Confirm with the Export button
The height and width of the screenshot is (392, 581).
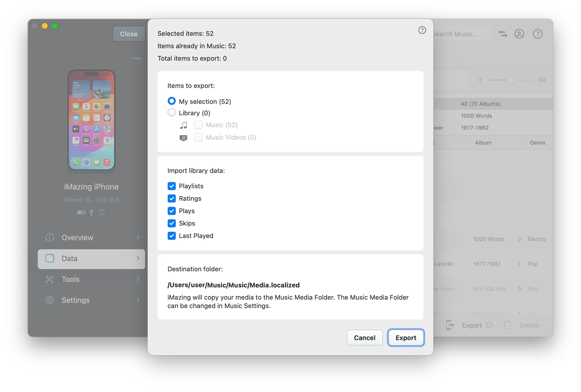click(x=406, y=338)
